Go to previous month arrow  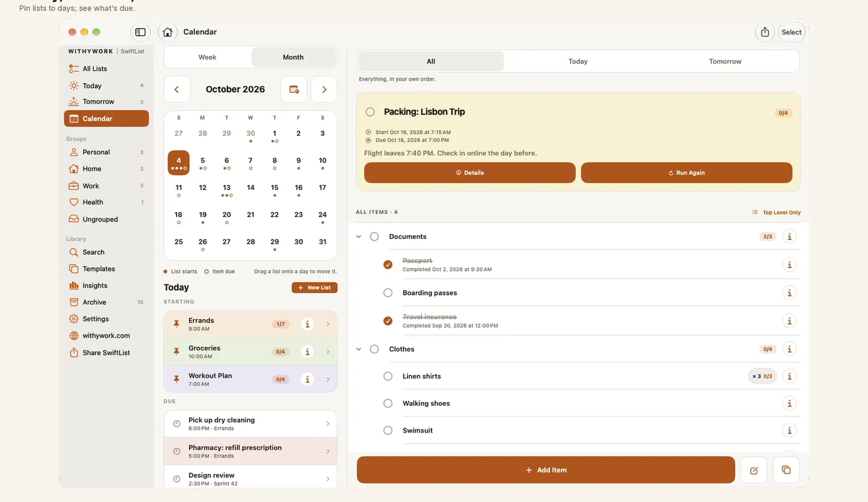click(x=177, y=89)
